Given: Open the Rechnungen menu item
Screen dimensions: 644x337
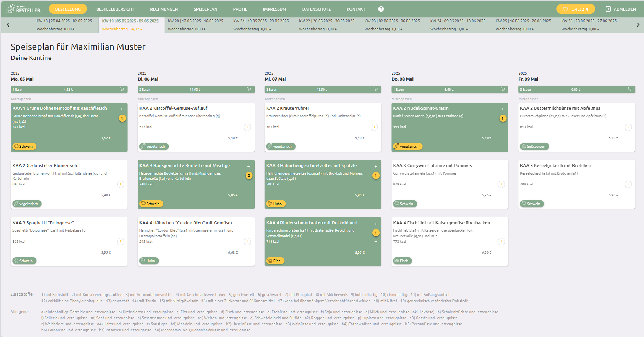Looking at the screenshot, I should click(x=164, y=9).
